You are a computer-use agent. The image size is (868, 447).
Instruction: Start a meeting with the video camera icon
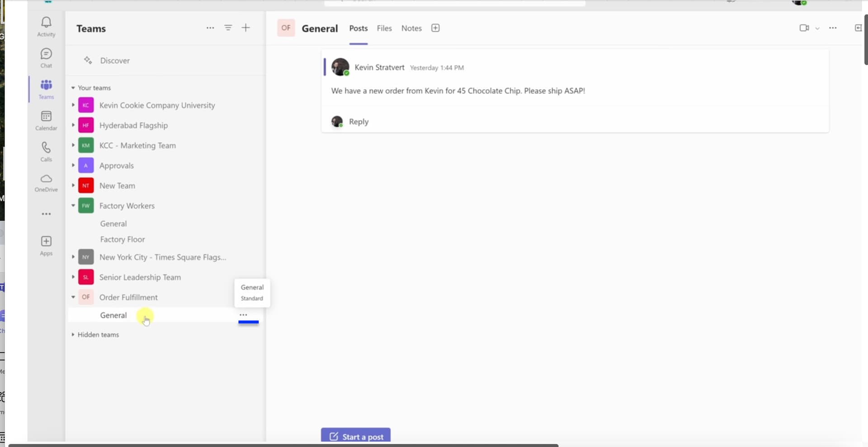point(804,28)
